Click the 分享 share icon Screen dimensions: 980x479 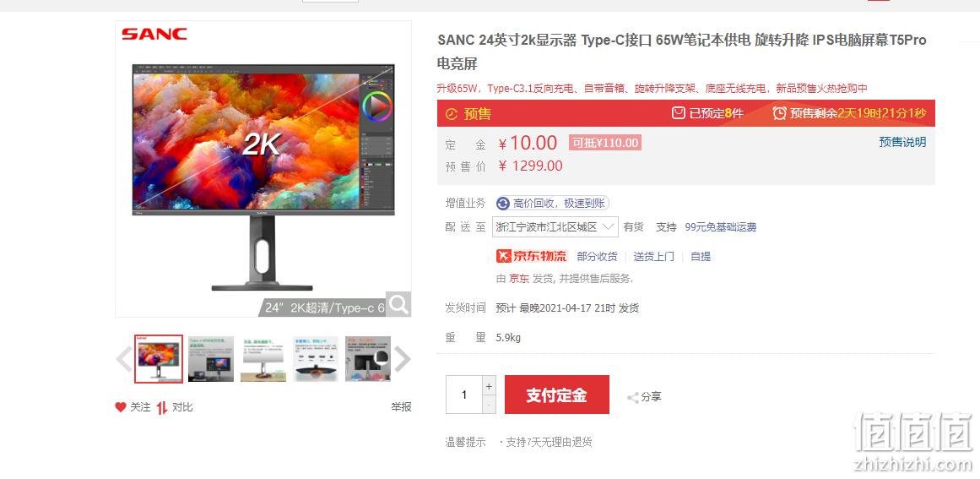[632, 397]
